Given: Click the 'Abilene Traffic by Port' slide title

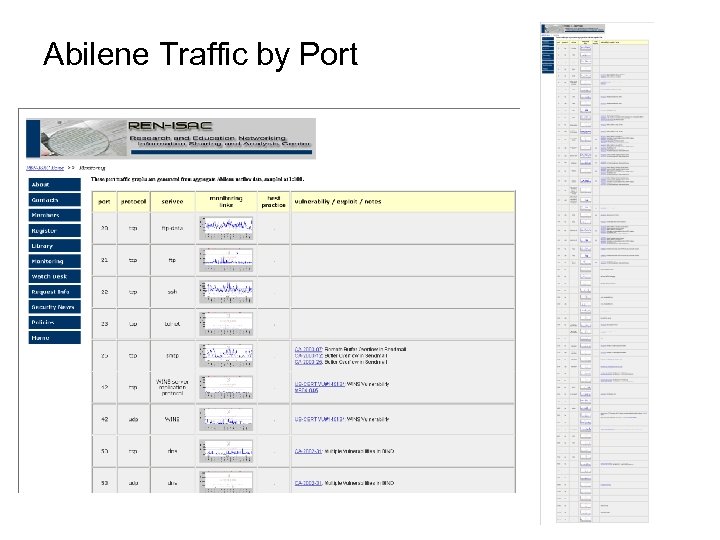Looking at the screenshot, I should click(x=200, y=54).
